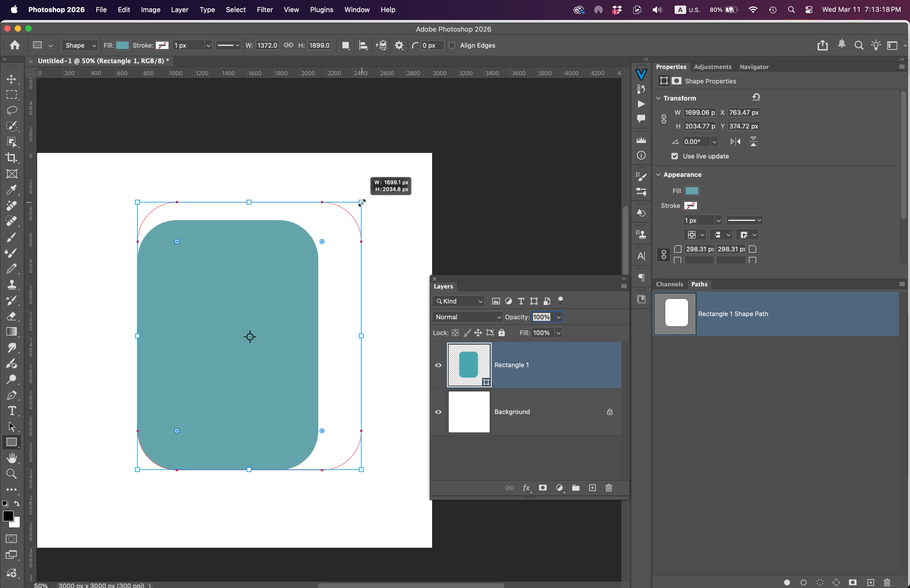Click the delete layer trash icon
910x588 pixels.
pos(609,487)
